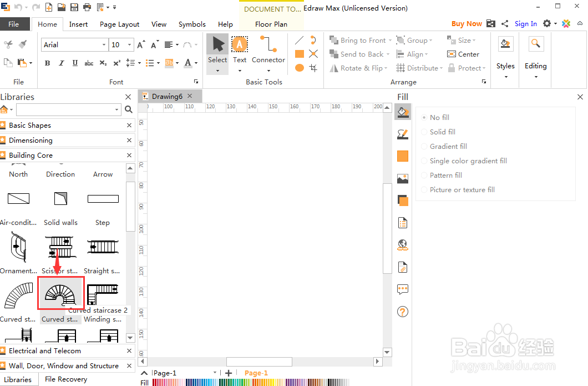This screenshot has height=386, width=588.
Task: Close the Fill panel
Action: [x=580, y=97]
